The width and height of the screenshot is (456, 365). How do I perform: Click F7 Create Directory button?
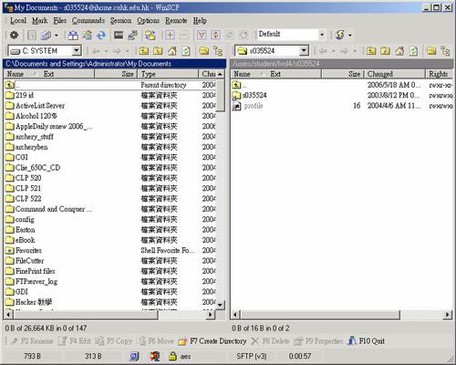[x=213, y=341]
